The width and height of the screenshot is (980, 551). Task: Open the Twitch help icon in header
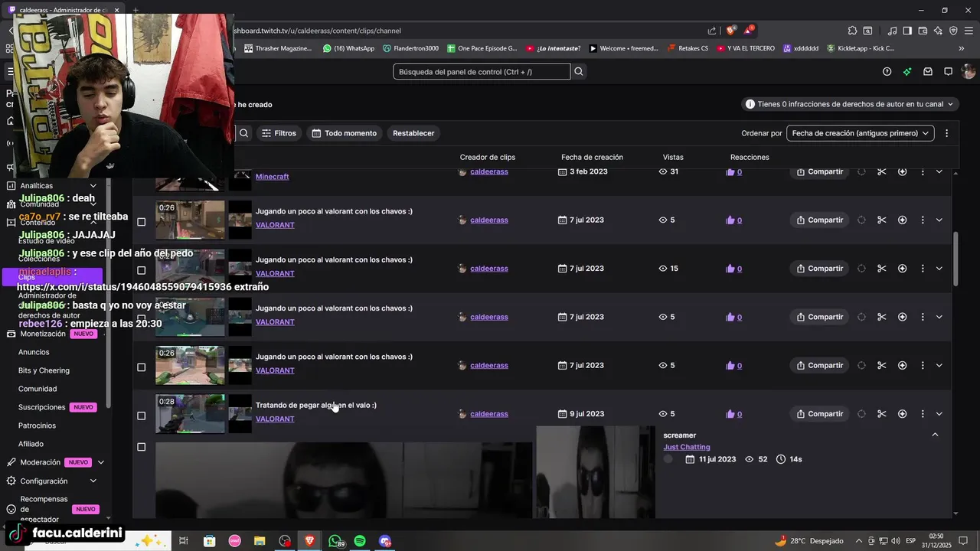tap(887, 71)
